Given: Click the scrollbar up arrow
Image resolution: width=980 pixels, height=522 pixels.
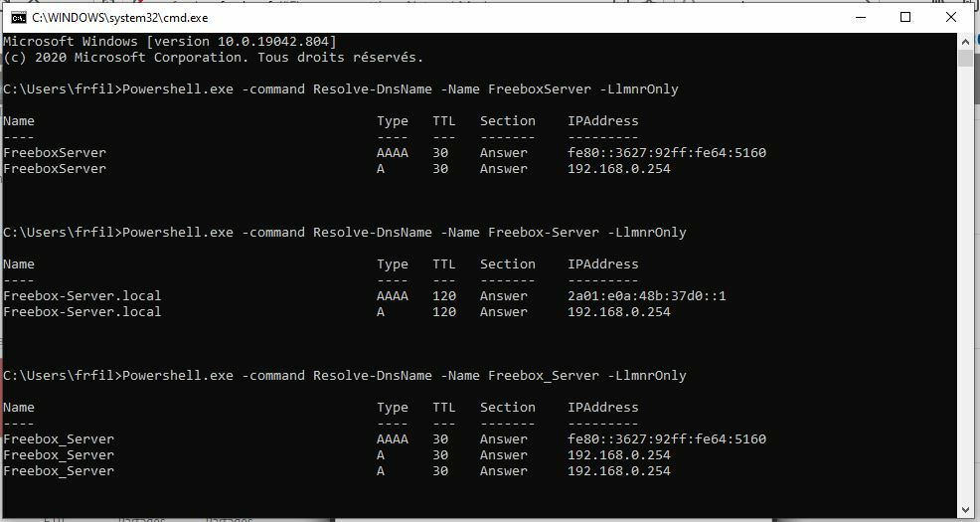Looking at the screenshot, I should click(965, 41).
